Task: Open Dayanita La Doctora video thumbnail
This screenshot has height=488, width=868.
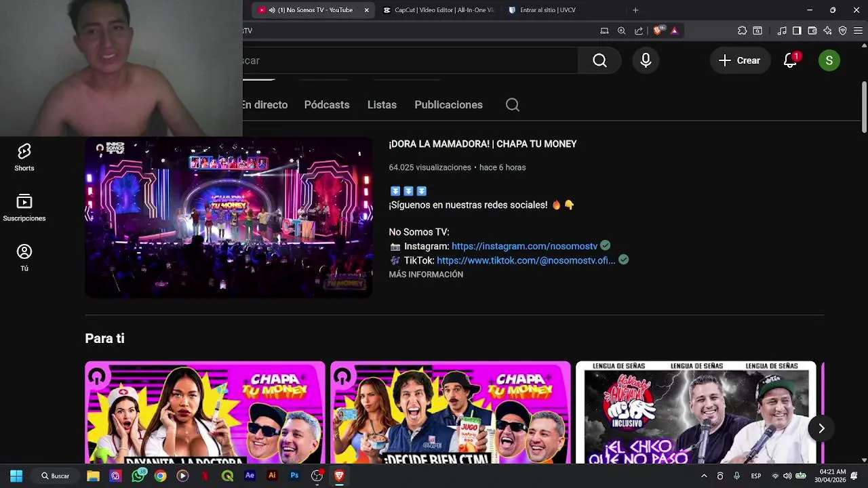Action: point(205,413)
